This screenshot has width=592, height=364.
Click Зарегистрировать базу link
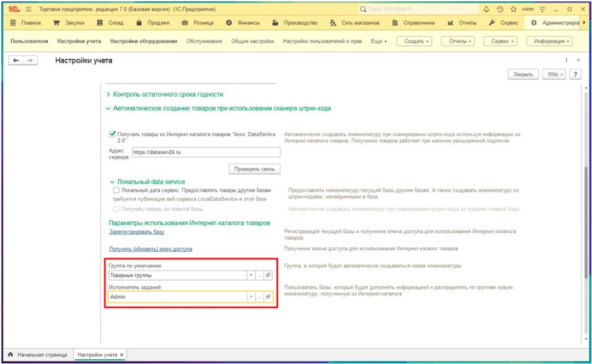pos(137,231)
